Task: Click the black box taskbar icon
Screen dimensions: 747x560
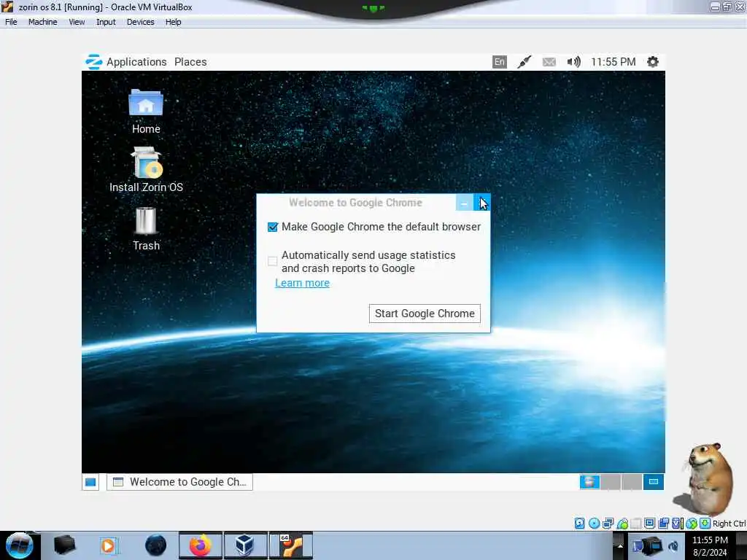Action: [x=64, y=545]
